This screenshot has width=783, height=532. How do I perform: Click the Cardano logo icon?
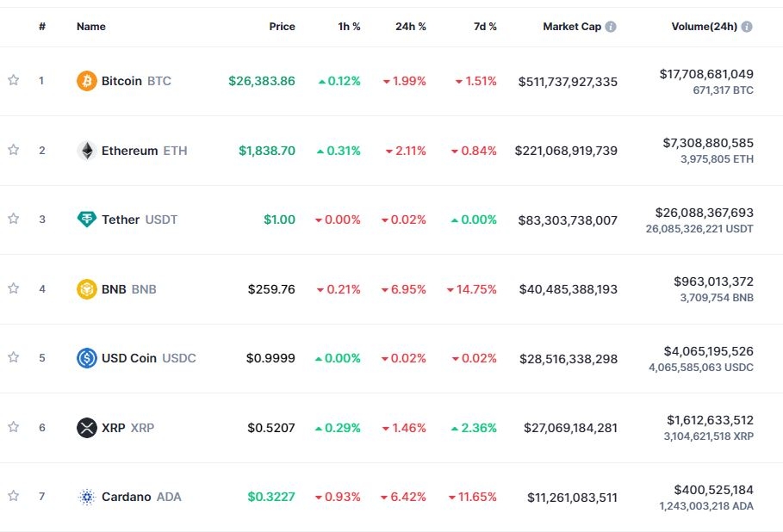click(x=87, y=497)
